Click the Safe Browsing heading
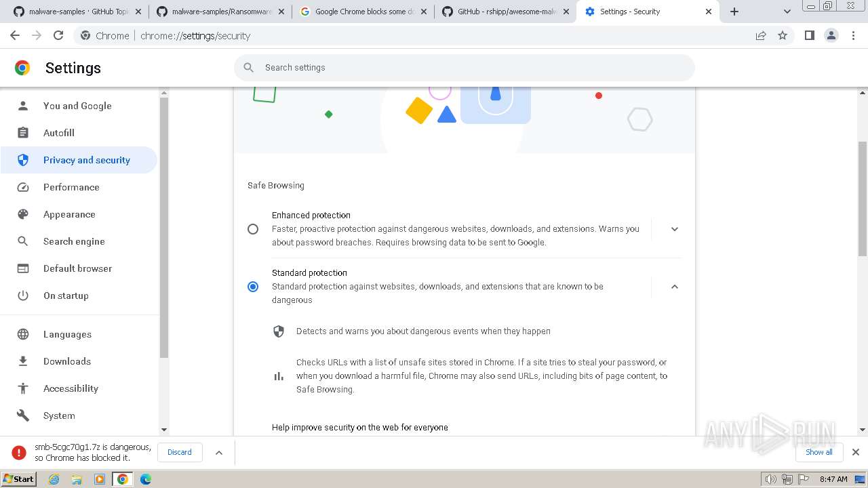 click(276, 186)
